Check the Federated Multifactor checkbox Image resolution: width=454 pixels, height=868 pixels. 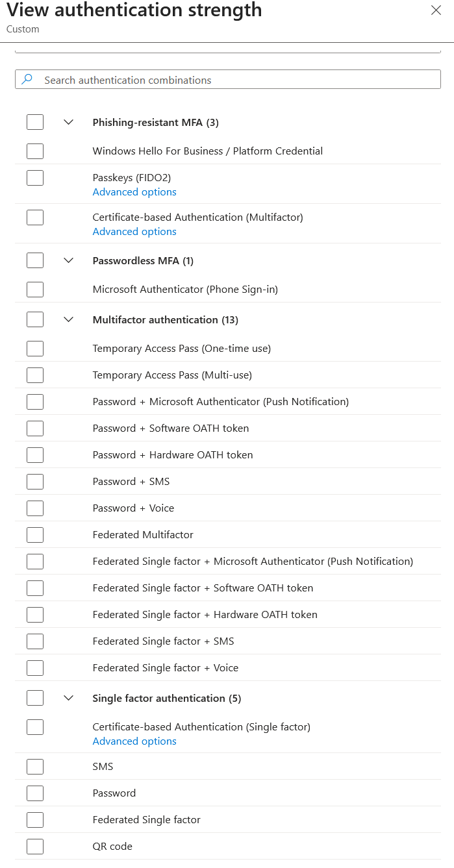coord(35,535)
